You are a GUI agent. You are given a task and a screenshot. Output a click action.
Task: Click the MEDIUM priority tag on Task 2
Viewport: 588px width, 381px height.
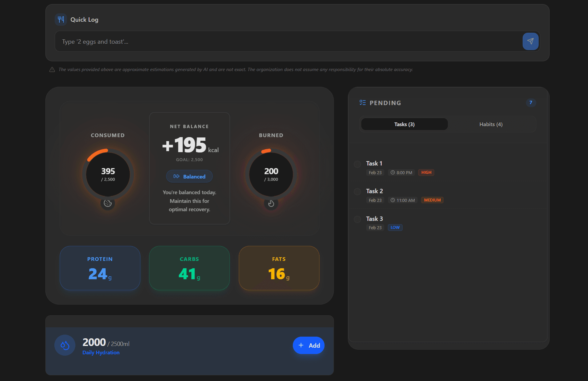[x=432, y=200]
